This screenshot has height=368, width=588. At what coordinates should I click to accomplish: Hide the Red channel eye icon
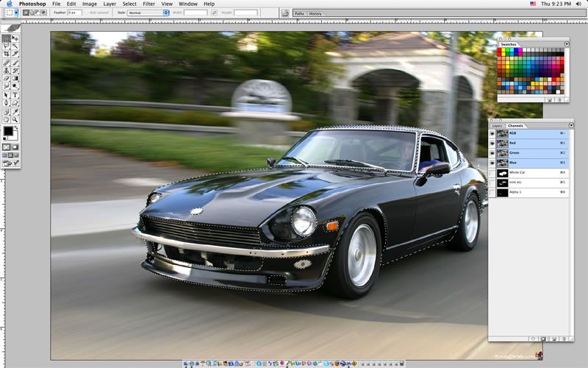point(492,144)
